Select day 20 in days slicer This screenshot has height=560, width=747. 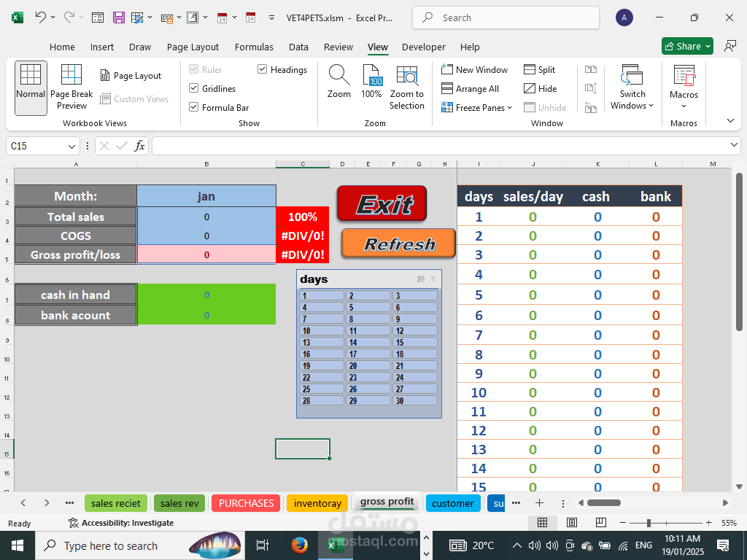click(368, 365)
